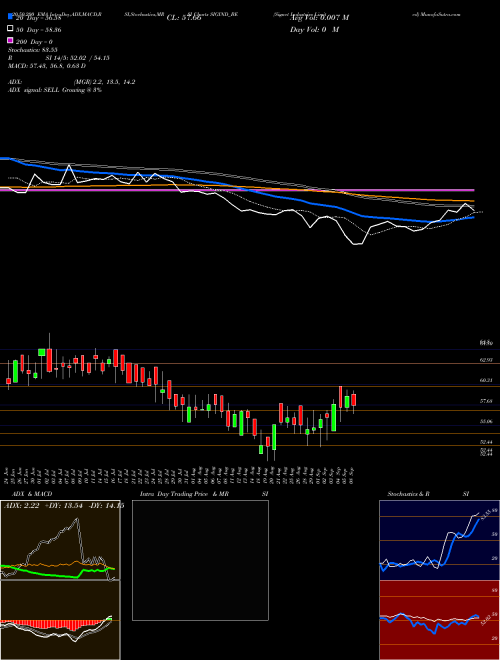
Task: Open the ADX indicator mini chart
Action: [60, 540]
